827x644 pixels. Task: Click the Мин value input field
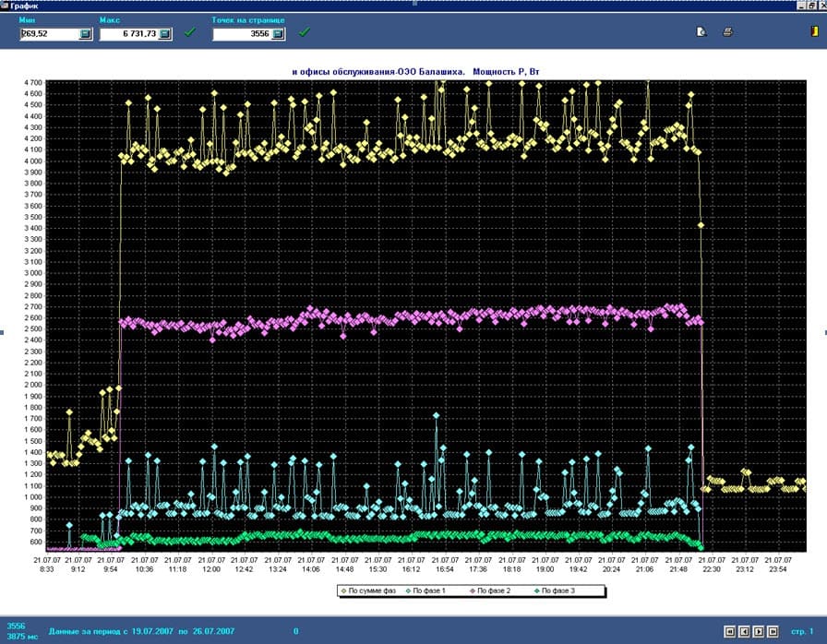click(x=50, y=34)
